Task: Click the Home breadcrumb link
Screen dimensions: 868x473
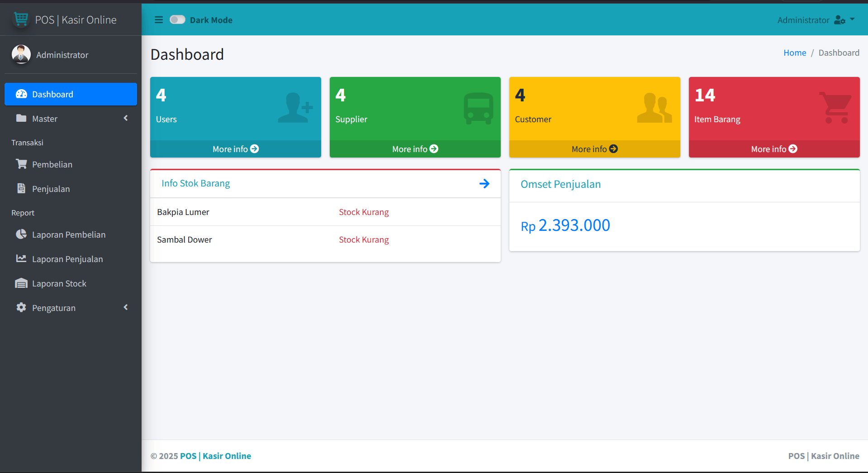Action: point(795,53)
